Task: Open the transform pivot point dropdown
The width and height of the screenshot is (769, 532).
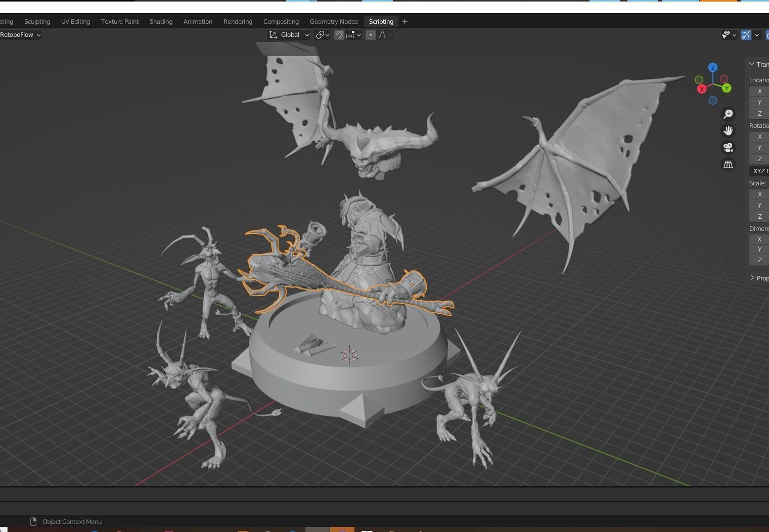Action: tap(323, 35)
